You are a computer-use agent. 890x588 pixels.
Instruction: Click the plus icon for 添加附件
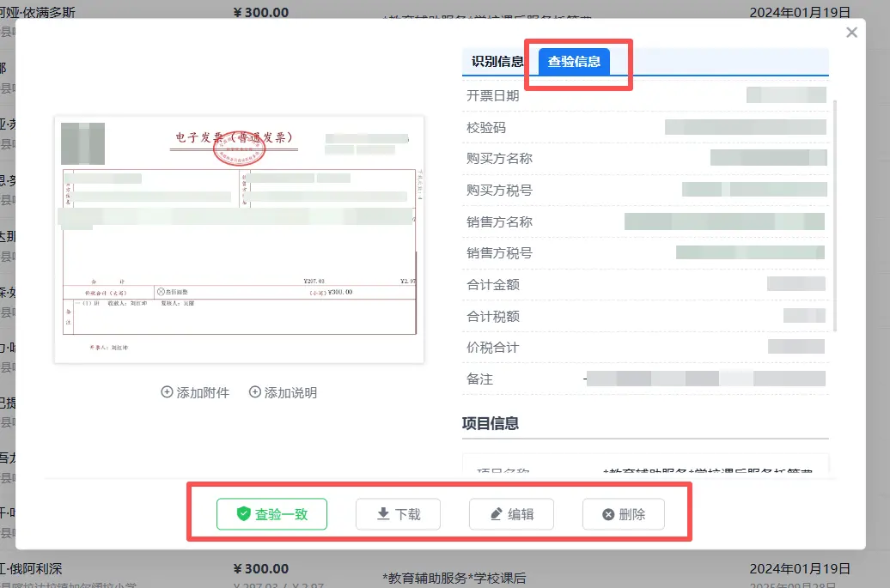(x=168, y=392)
